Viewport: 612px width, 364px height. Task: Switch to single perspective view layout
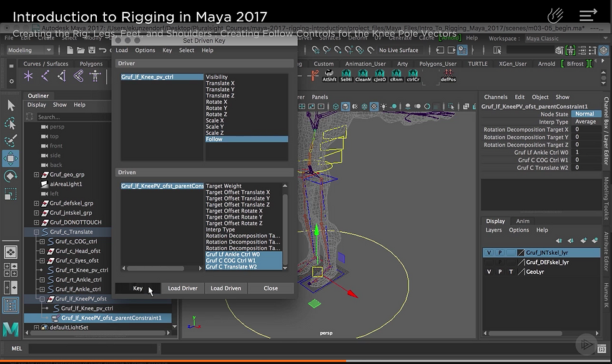[x=11, y=252]
